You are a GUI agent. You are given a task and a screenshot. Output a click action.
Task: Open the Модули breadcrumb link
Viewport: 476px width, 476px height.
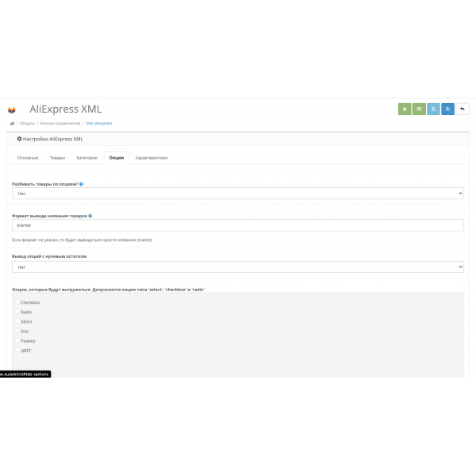coord(27,123)
